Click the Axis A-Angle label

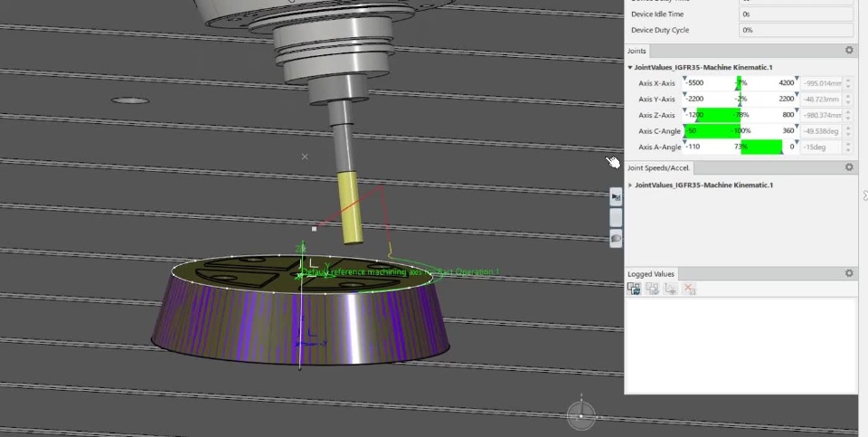point(659,147)
